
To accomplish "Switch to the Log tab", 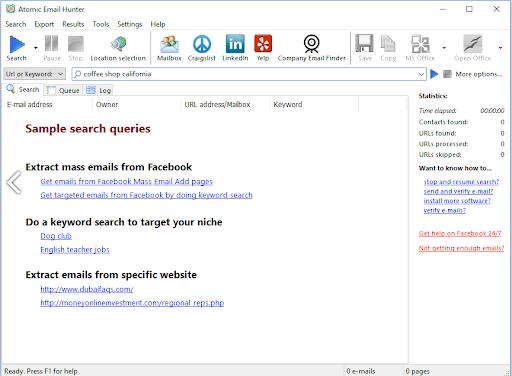I will click(x=99, y=90).
